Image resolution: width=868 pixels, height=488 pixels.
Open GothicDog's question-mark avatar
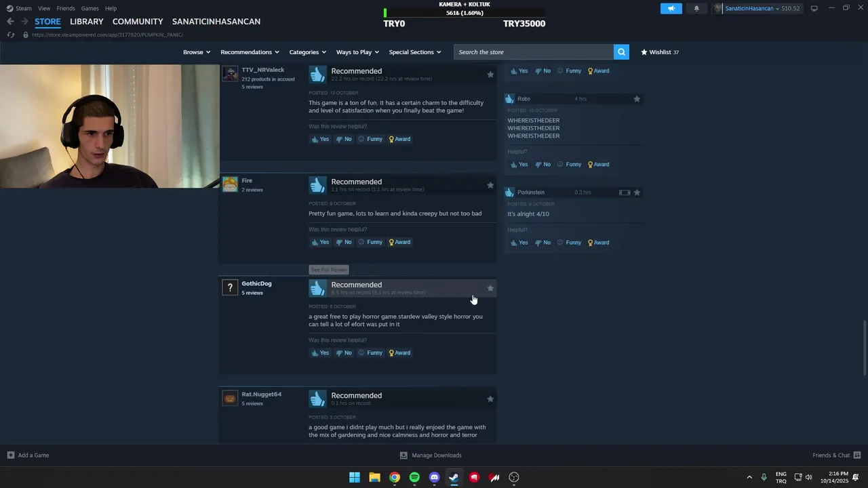(x=230, y=287)
